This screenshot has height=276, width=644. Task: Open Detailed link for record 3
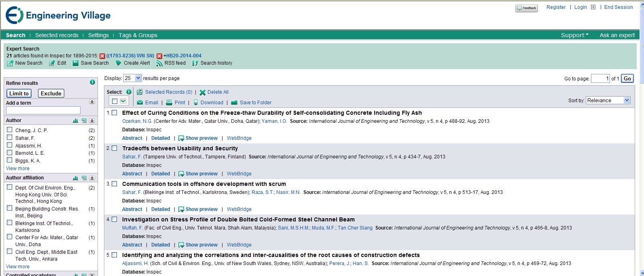161,209
